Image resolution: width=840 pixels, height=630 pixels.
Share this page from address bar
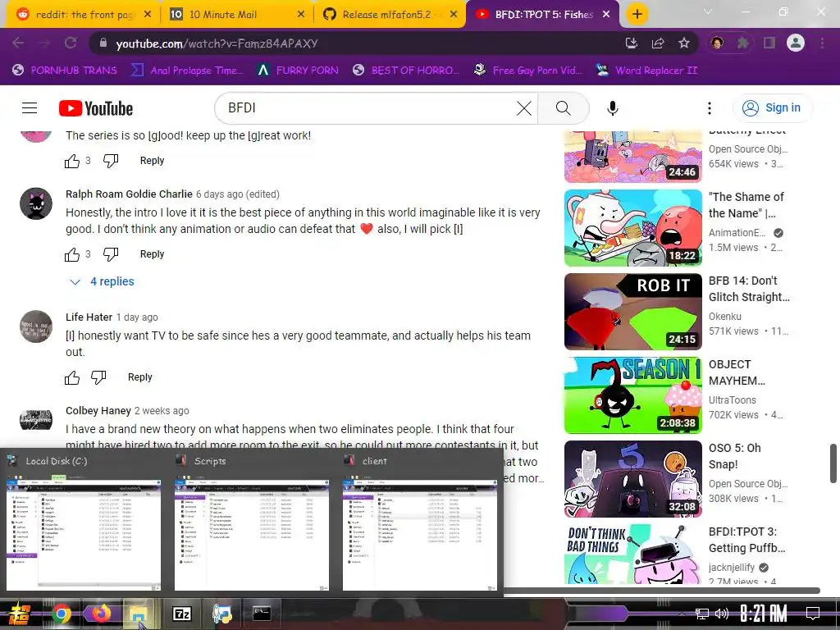click(x=658, y=43)
